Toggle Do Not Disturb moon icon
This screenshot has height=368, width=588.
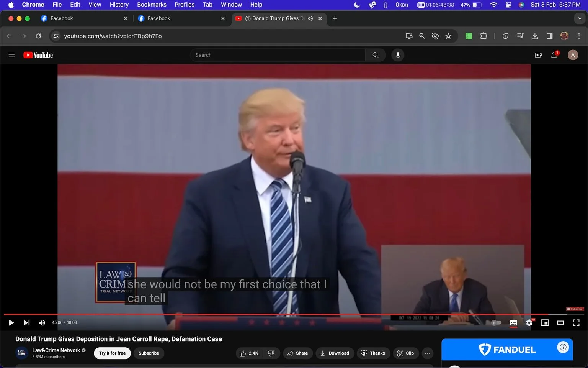click(357, 5)
